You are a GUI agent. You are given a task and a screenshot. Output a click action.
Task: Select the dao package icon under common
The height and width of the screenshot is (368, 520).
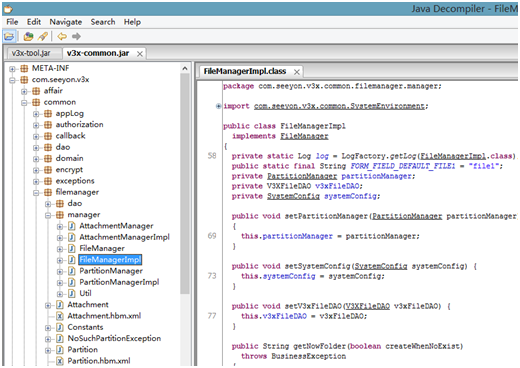click(x=48, y=147)
